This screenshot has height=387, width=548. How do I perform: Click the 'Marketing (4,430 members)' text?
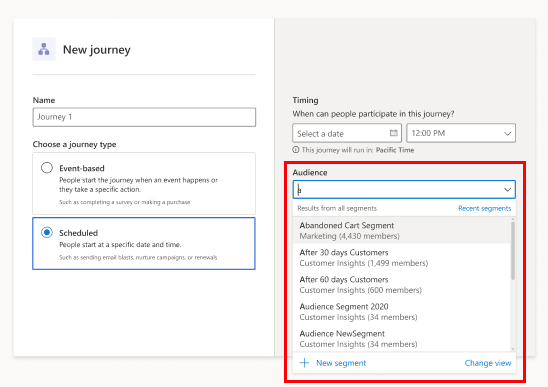click(349, 236)
